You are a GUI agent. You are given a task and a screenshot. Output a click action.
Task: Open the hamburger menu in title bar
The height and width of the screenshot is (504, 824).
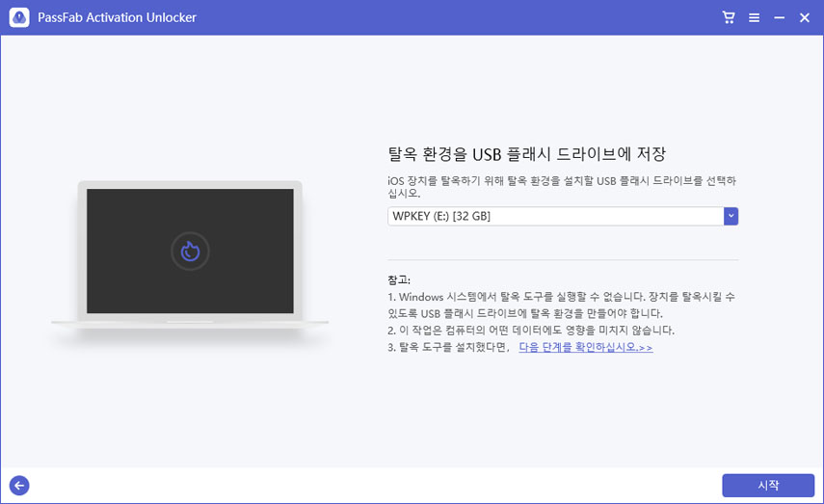754,17
